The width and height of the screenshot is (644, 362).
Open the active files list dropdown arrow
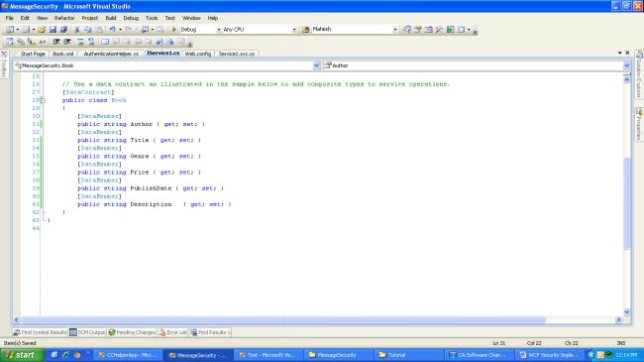tap(619, 54)
